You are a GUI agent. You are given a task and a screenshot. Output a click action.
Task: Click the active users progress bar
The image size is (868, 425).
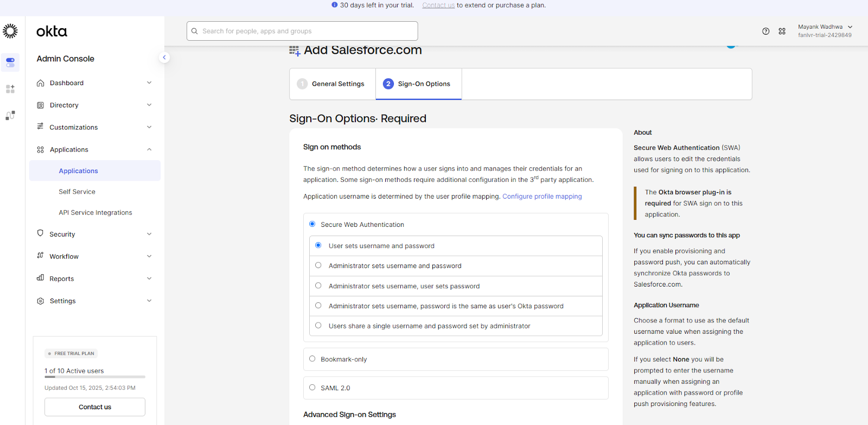[95, 377]
